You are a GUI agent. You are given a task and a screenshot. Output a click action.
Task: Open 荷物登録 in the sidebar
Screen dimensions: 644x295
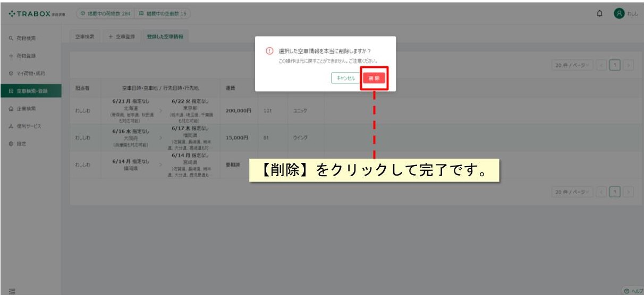click(x=27, y=56)
